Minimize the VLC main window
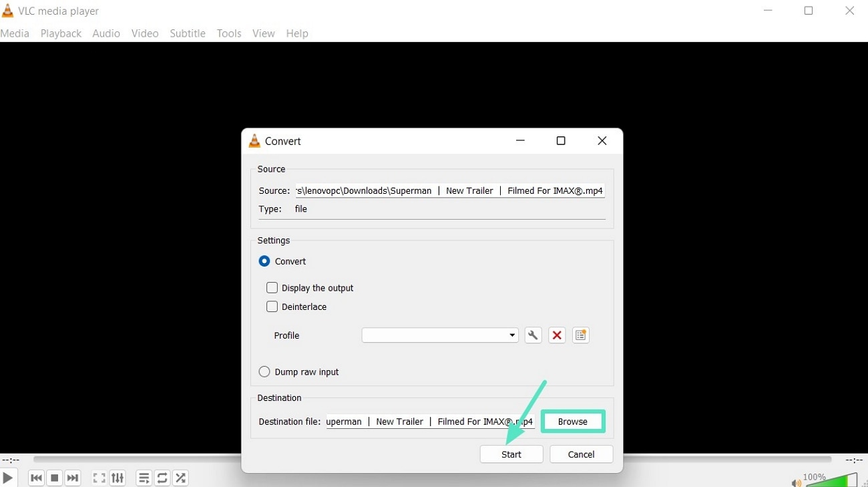 click(x=768, y=11)
